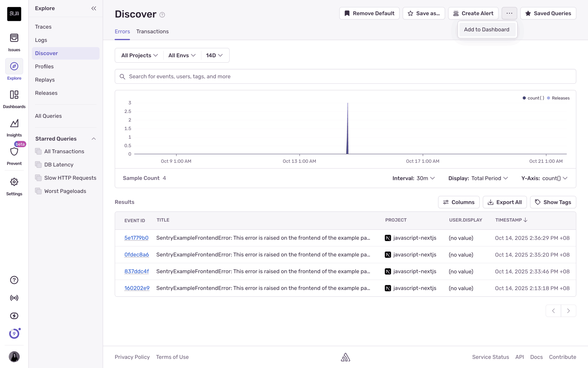588x368 pixels.
Task: Click the Show Tags button
Action: (553, 202)
